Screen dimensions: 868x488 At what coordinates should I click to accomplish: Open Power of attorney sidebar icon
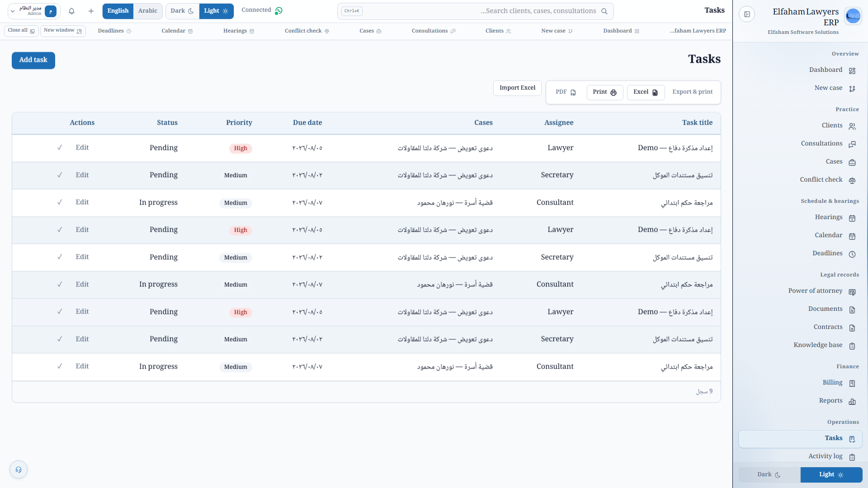click(x=852, y=292)
